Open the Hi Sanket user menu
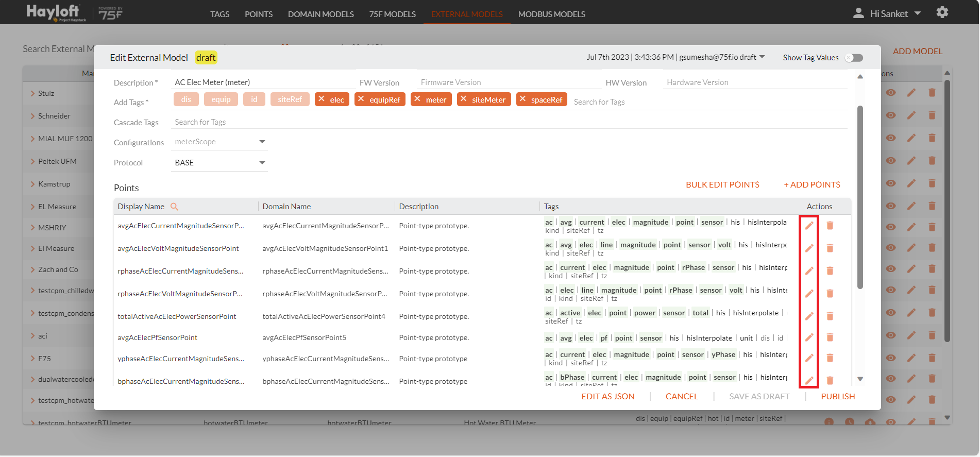 click(x=895, y=14)
